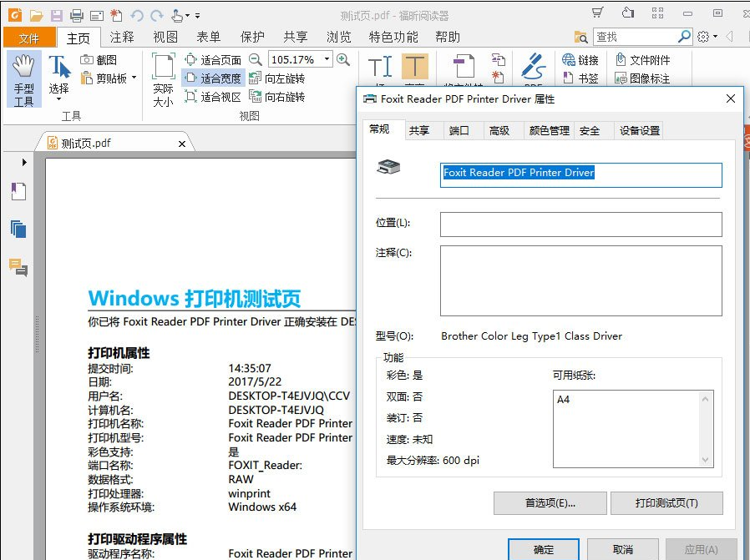
Task: Switch to the 视图 ribbon tab
Action: [x=165, y=38]
